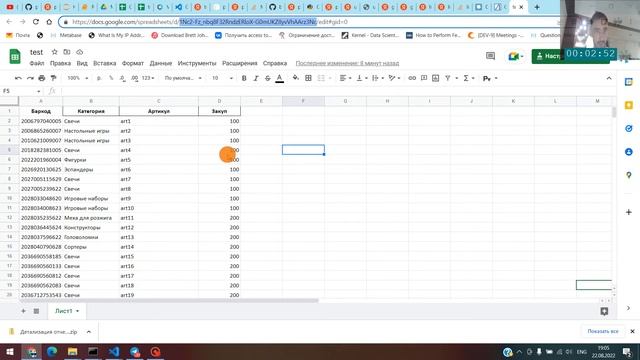This screenshot has height=360, width=640.
Task: Open comment history icon
Action: [491, 56]
